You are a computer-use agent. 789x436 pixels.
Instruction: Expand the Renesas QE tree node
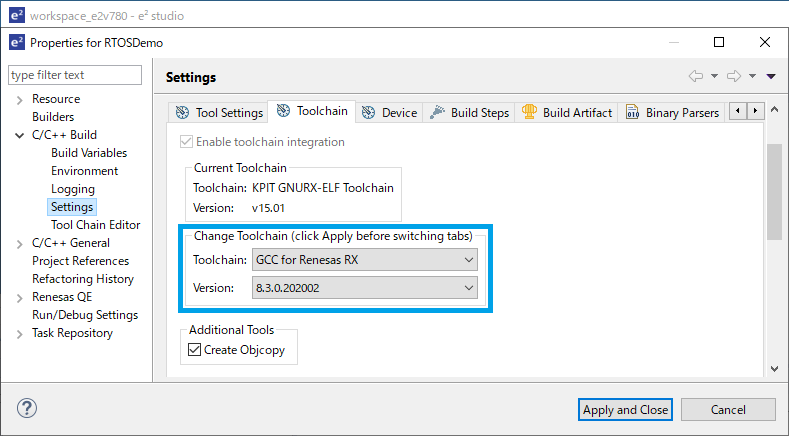(20, 298)
